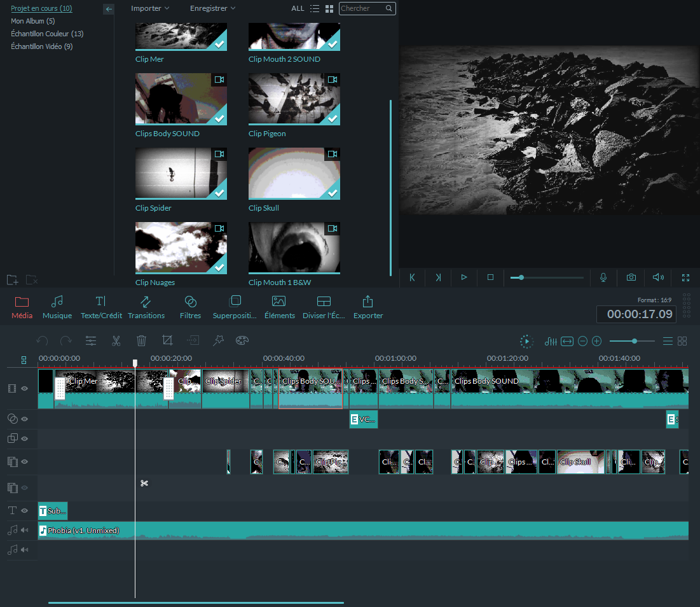Viewport: 700px width, 607px height.
Task: Switch timeline to grid track view
Action: [x=682, y=341]
